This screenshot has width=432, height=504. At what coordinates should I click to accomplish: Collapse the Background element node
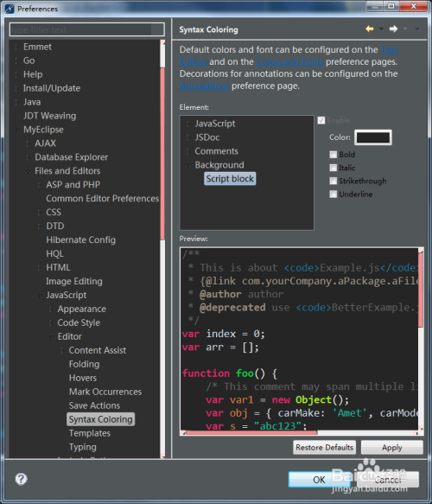click(x=188, y=165)
